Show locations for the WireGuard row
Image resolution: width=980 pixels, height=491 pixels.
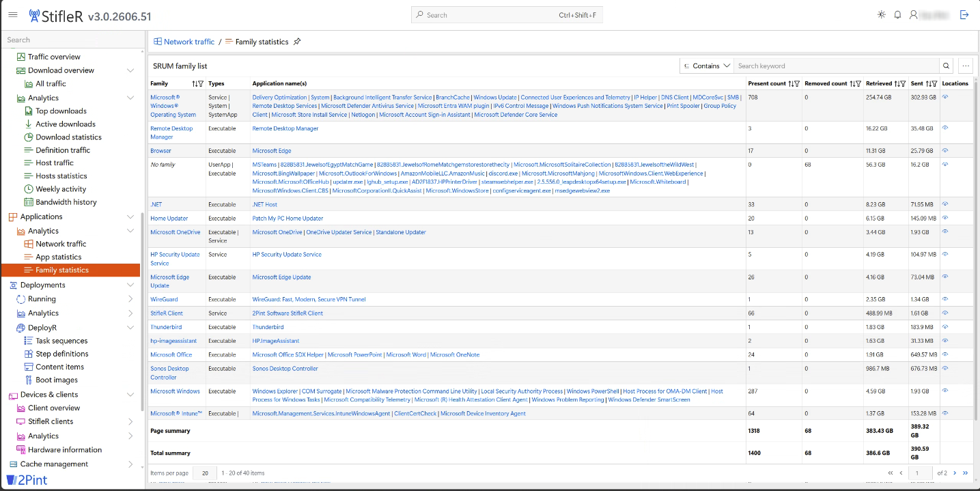(945, 299)
